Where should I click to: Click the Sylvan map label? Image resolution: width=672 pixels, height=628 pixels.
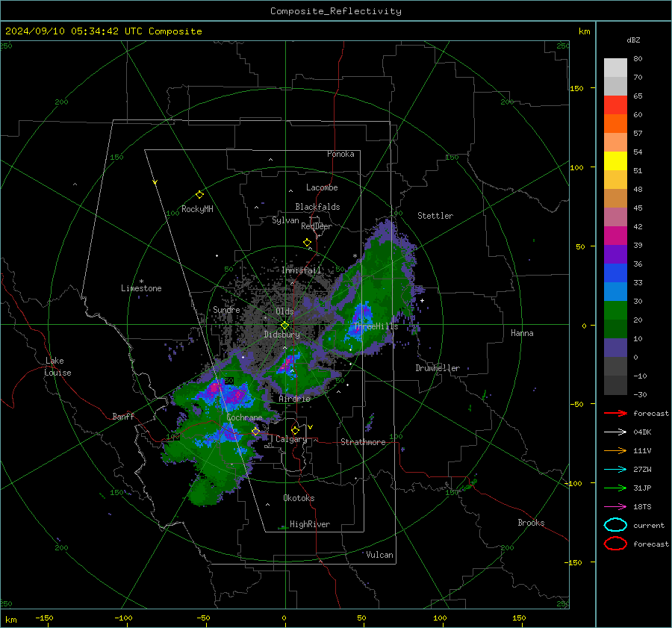(285, 220)
